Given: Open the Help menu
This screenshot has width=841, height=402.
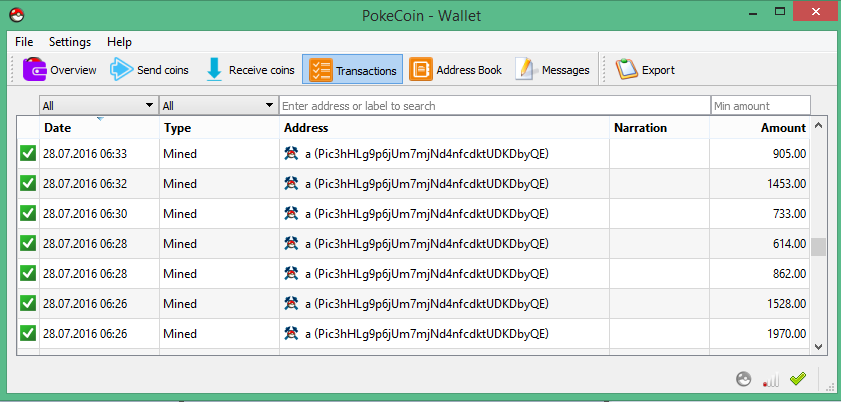Looking at the screenshot, I should [x=119, y=42].
